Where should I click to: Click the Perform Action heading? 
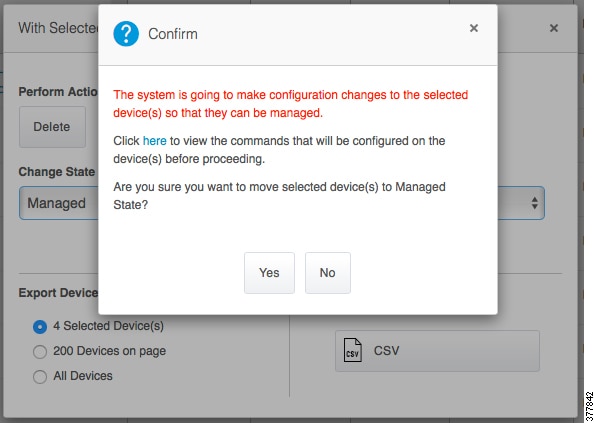[x=58, y=92]
